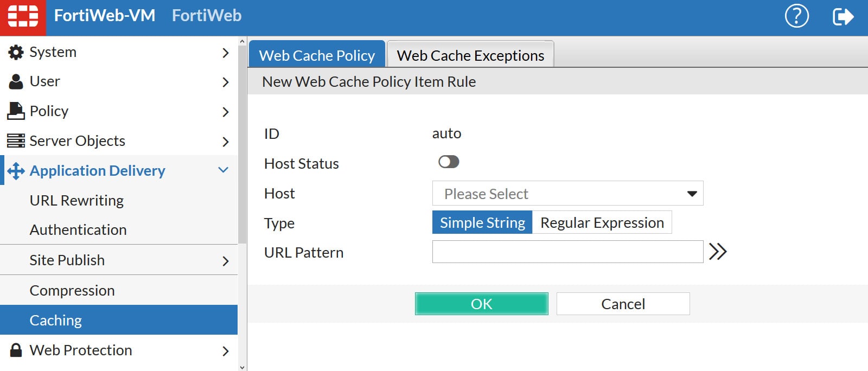Expand the Site Publish submenu arrow

226,261
